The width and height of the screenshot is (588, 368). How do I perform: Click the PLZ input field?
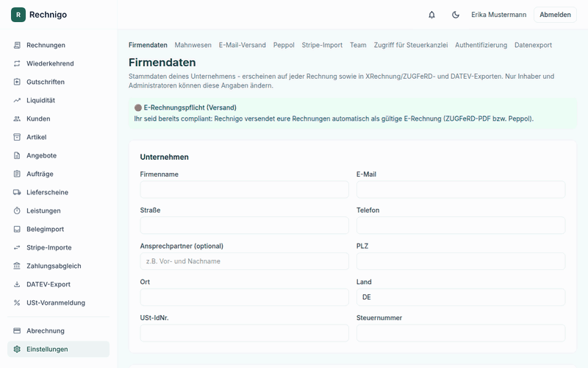tap(461, 261)
